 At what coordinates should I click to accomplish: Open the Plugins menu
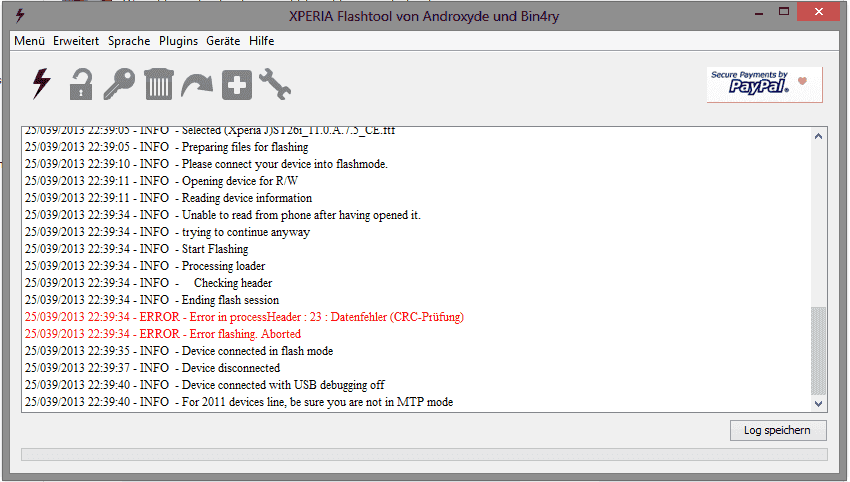pyautogui.click(x=178, y=41)
